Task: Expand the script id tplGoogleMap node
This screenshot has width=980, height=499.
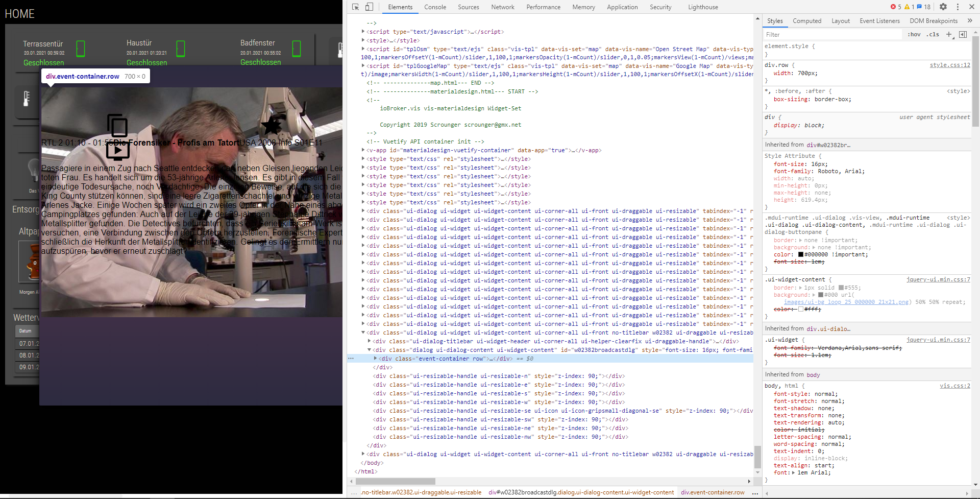Action: (363, 66)
